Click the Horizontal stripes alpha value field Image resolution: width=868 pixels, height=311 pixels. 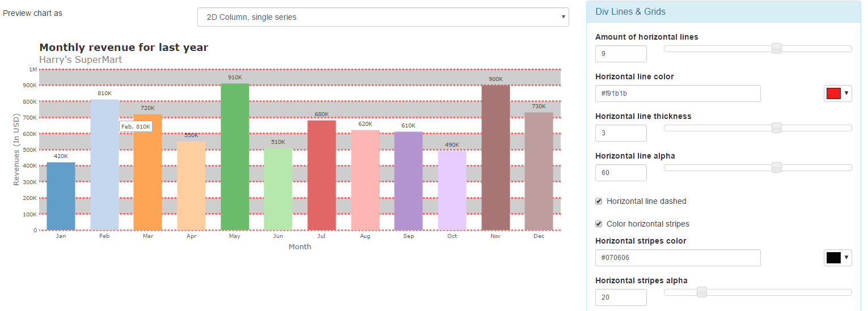pos(621,297)
